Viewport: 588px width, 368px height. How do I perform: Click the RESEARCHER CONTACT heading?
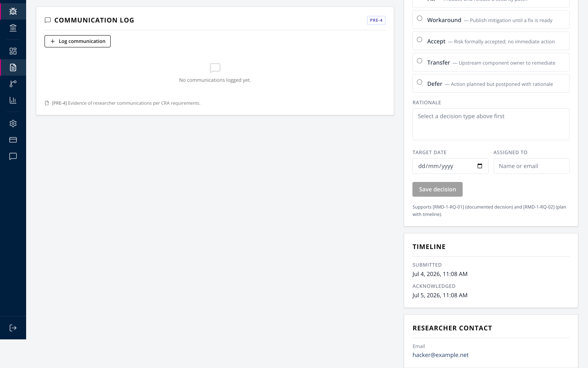point(452,328)
